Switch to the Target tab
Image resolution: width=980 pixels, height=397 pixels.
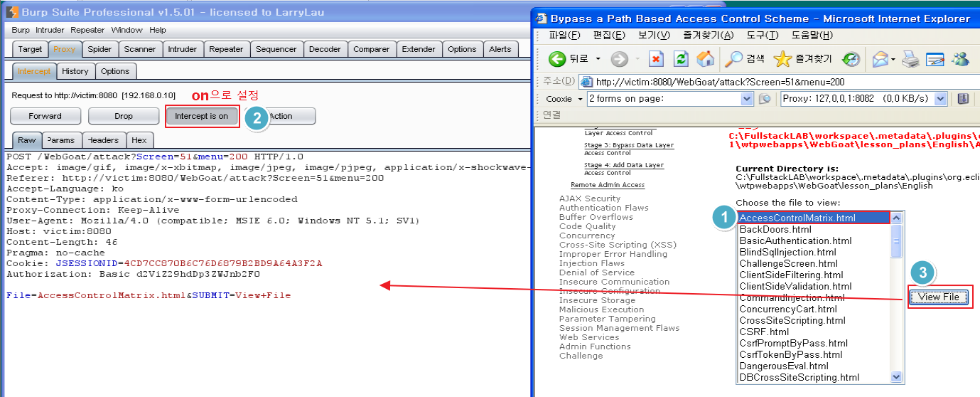click(30, 49)
